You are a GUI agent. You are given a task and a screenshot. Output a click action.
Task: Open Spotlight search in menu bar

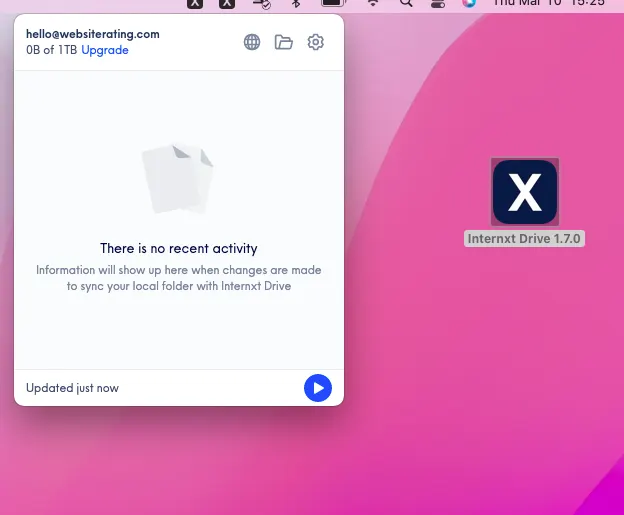point(406,4)
